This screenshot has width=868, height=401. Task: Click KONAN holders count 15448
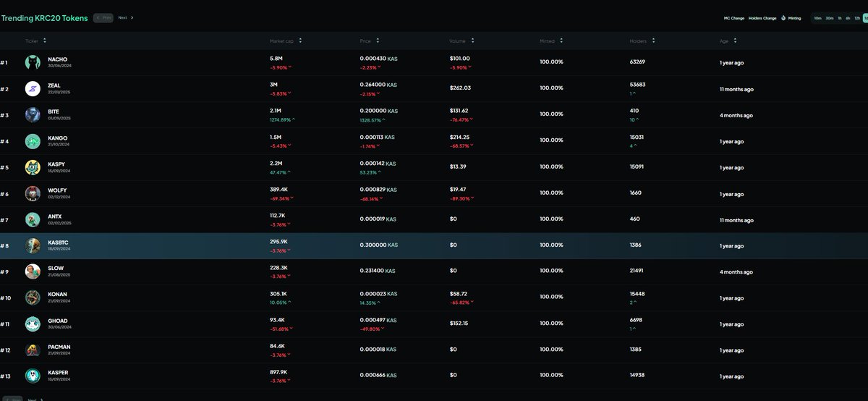[x=637, y=293]
